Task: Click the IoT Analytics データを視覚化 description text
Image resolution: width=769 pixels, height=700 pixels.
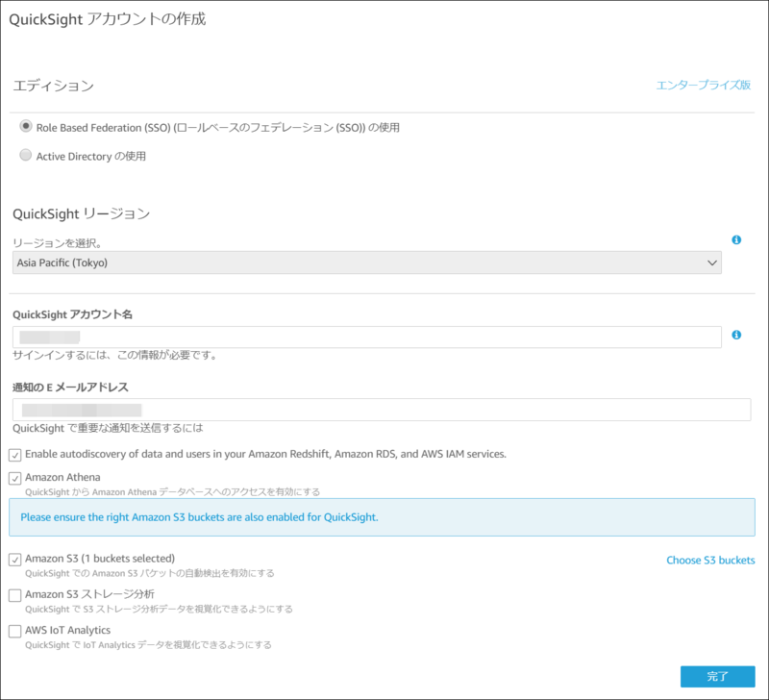Action: (148, 645)
